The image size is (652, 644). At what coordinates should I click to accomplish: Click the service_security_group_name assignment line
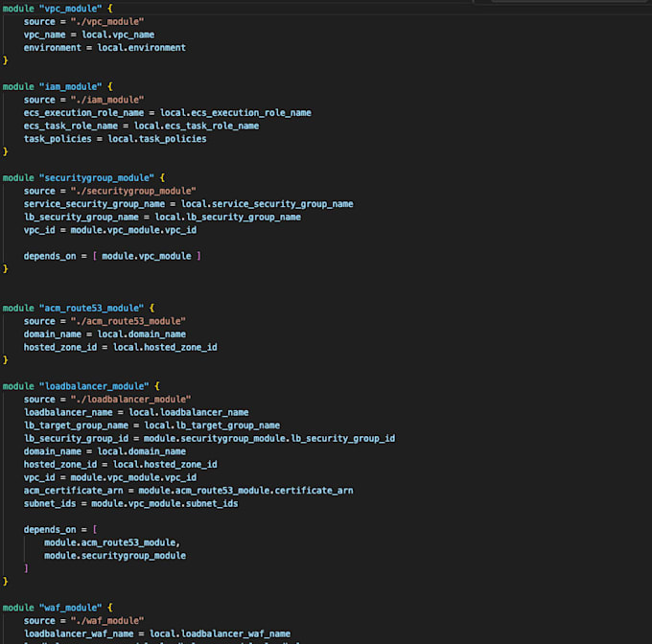point(188,204)
